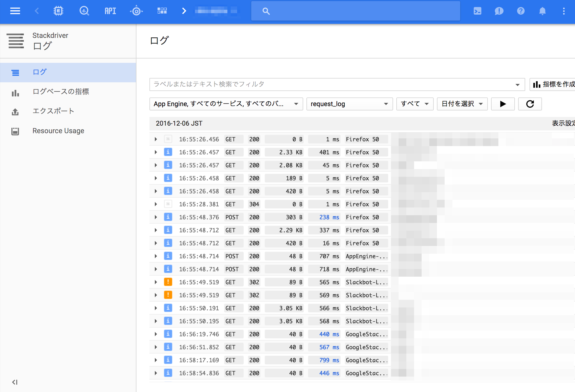Click the API icon in top bar

(x=110, y=11)
